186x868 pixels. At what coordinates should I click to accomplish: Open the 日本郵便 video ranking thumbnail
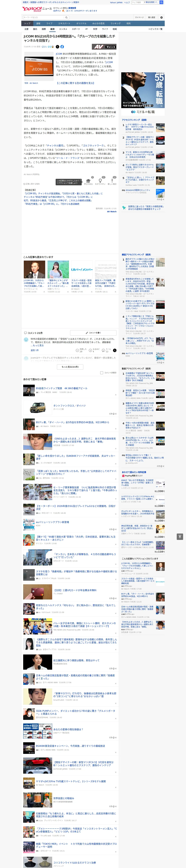coord(160,376)
